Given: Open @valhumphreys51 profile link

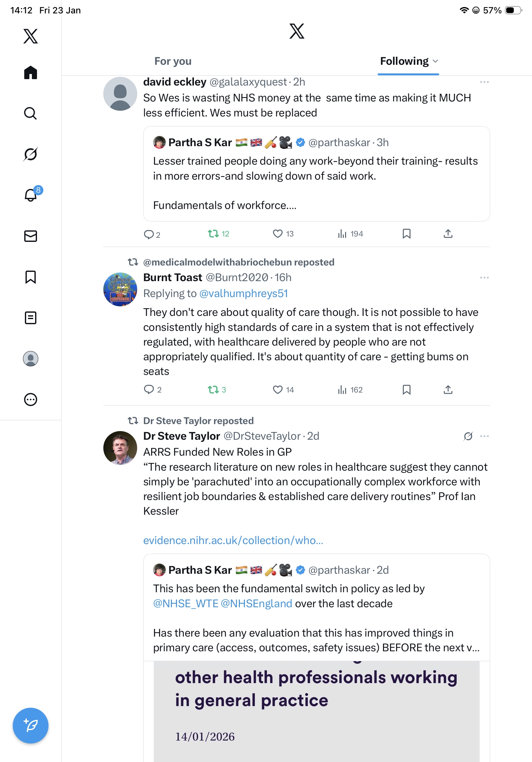Looking at the screenshot, I should tap(243, 293).
